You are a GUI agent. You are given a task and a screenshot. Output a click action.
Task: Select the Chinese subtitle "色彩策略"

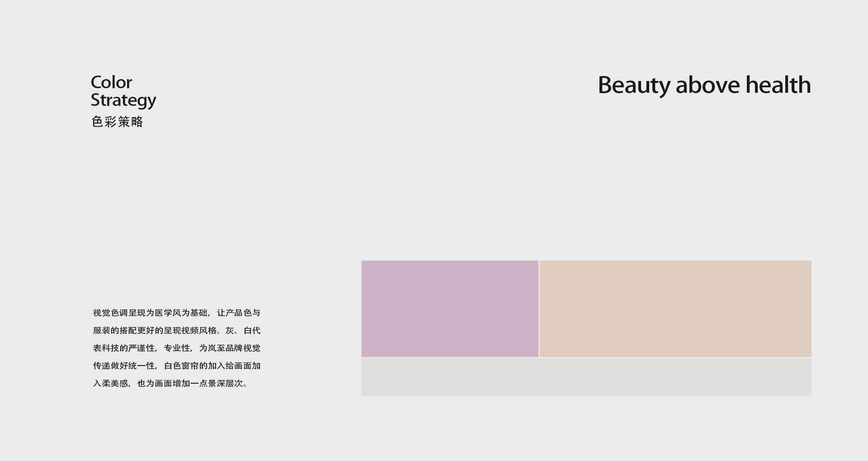(x=117, y=122)
